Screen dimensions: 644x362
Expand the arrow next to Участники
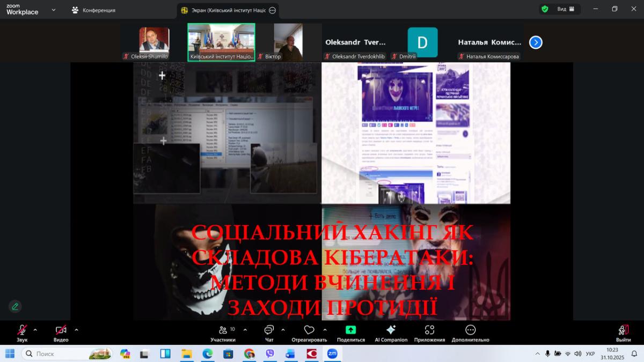point(245,330)
